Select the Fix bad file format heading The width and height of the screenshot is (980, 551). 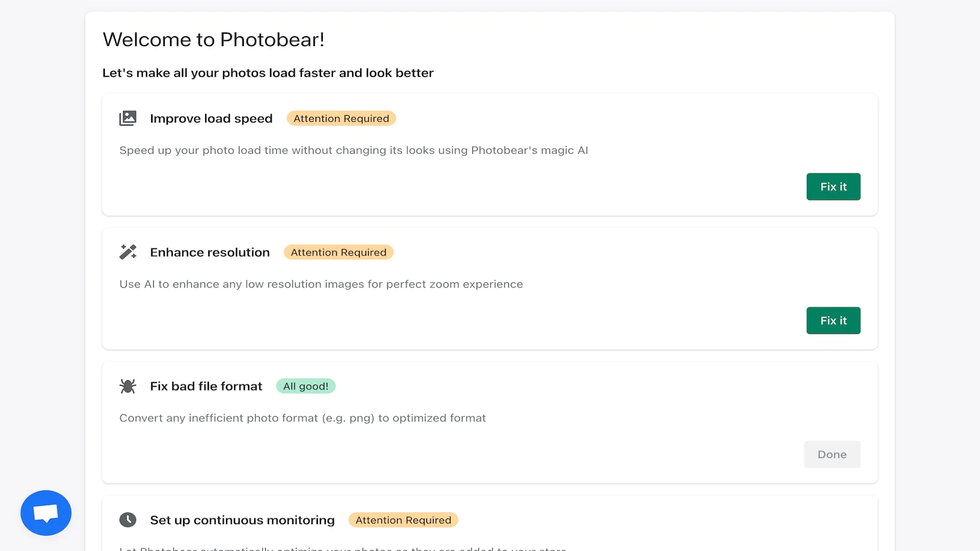pos(206,386)
